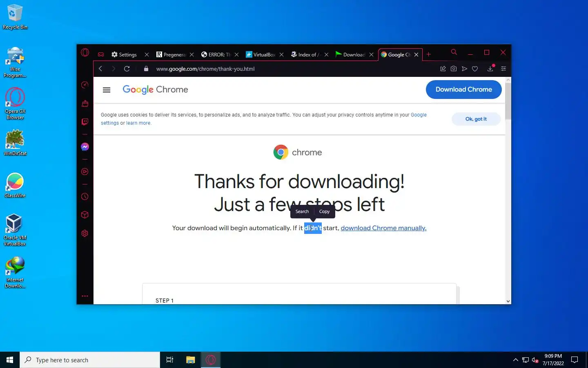Screen dimensions: 588x368
Task: Go back to previous page
Action: click(100, 69)
